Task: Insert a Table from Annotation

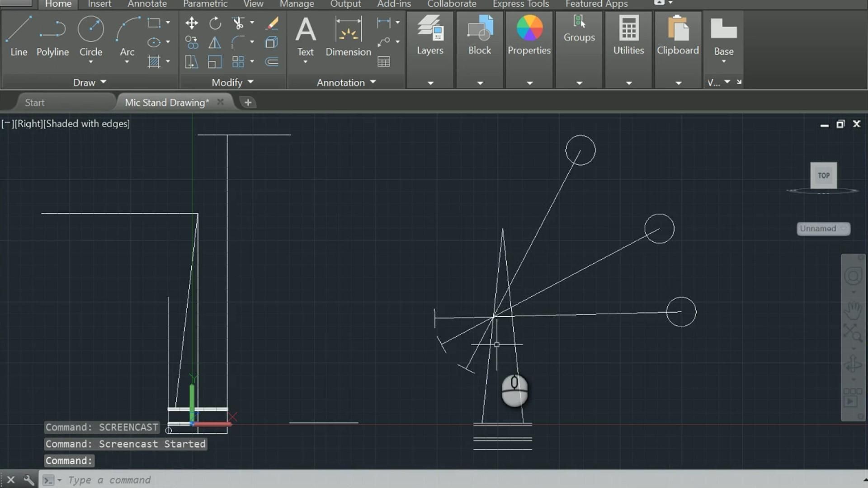Action: (383, 62)
